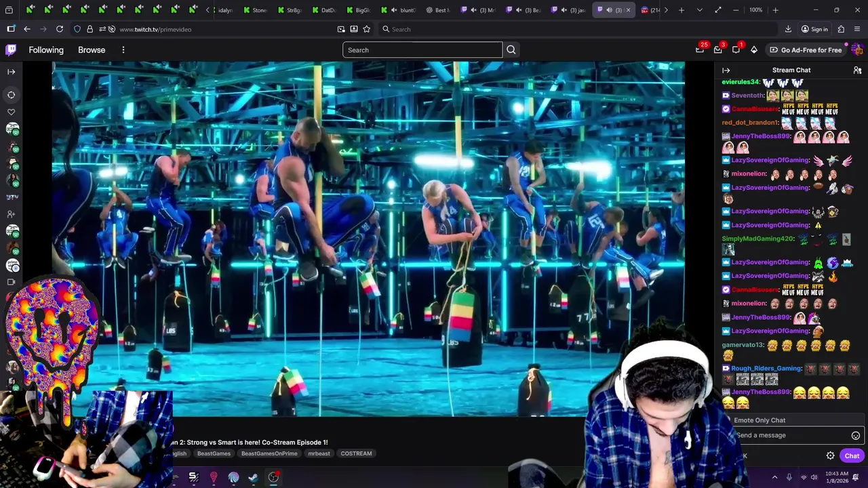Click the browser Sign in button
Image resolution: width=868 pixels, height=488 pixels.
pyautogui.click(x=814, y=29)
